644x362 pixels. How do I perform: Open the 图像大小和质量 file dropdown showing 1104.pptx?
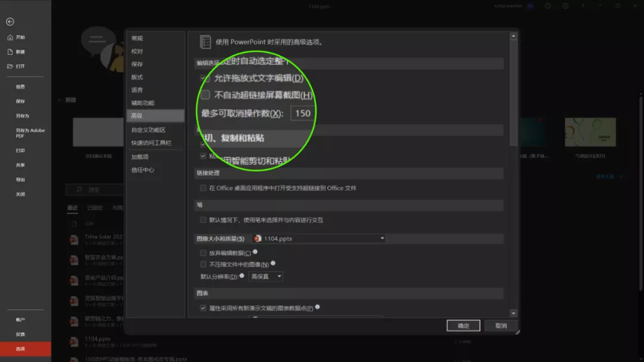tap(318, 239)
